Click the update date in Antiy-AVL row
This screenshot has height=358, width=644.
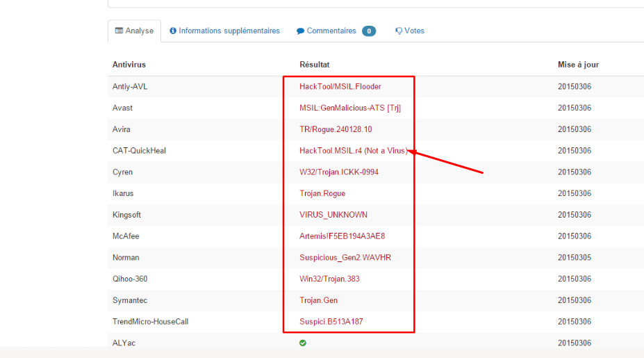point(574,87)
